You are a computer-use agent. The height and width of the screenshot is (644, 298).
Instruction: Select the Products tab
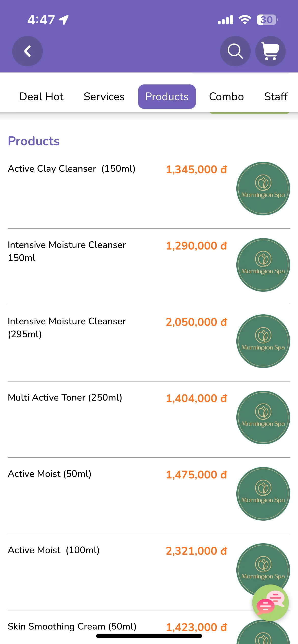click(167, 97)
